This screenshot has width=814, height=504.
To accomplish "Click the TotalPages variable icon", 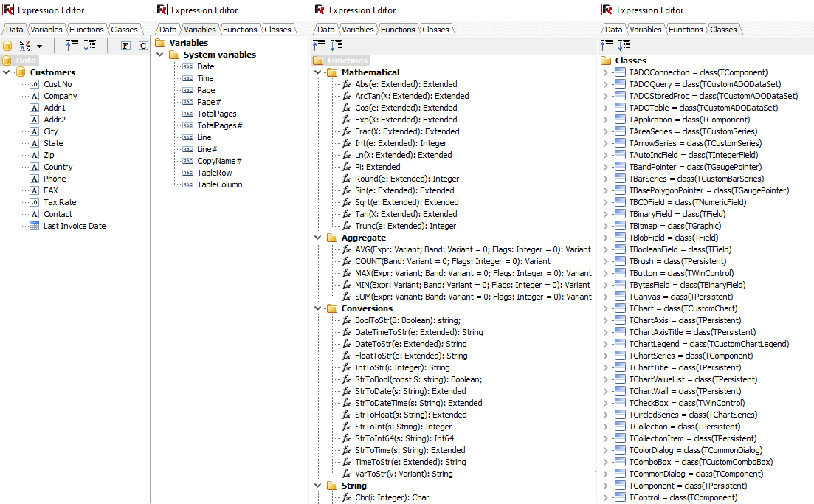I will 188,114.
